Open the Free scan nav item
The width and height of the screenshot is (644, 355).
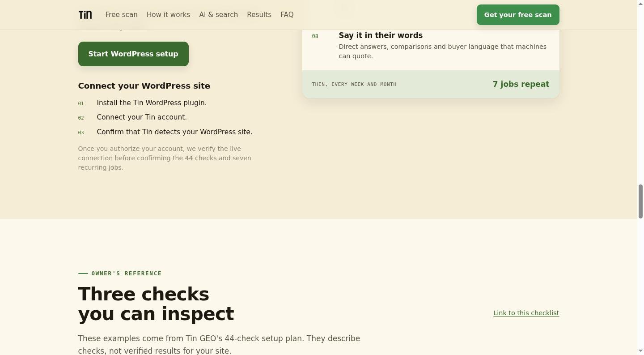pos(122,15)
